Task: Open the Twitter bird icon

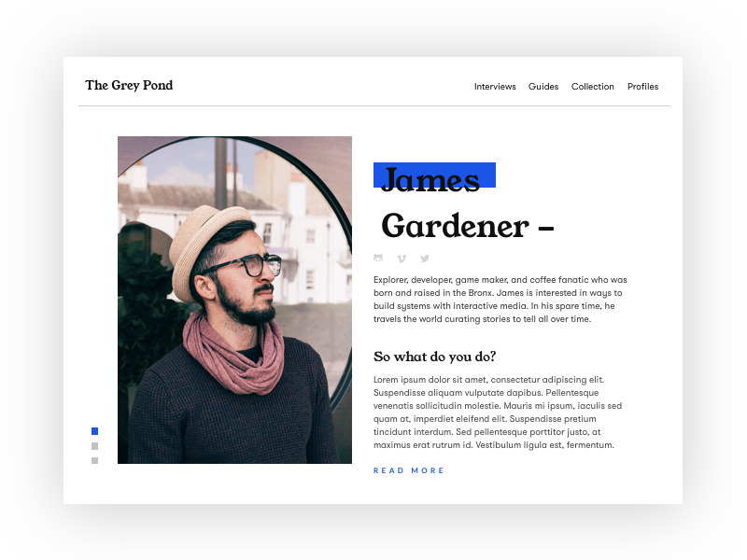Action: [425, 259]
